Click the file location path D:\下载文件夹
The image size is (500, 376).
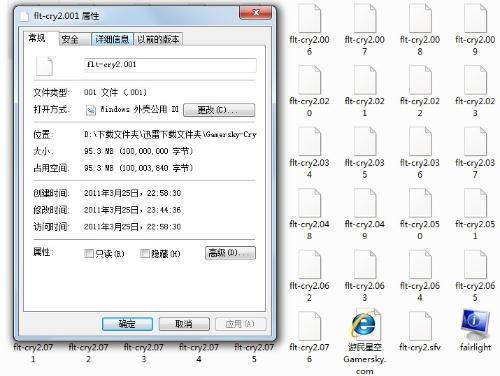tap(170, 135)
